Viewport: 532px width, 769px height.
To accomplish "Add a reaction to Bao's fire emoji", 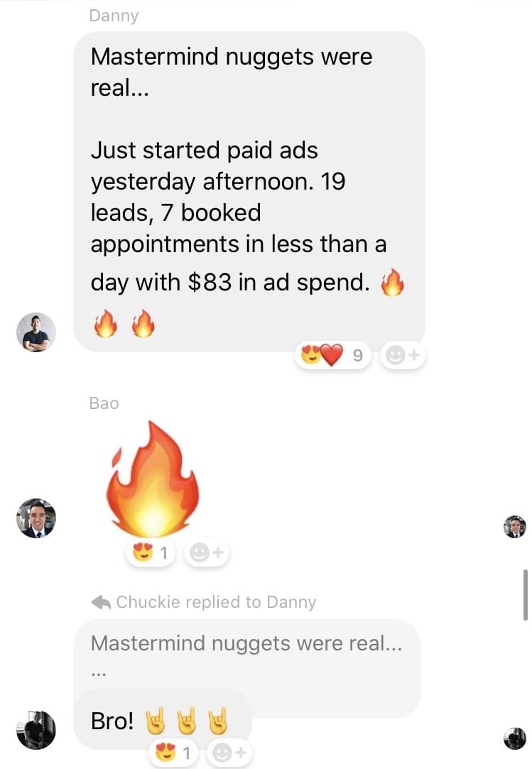I will click(207, 552).
